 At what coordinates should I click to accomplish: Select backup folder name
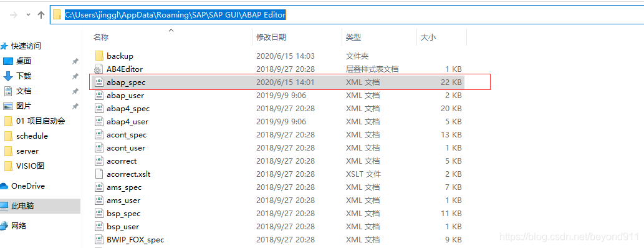pos(120,56)
